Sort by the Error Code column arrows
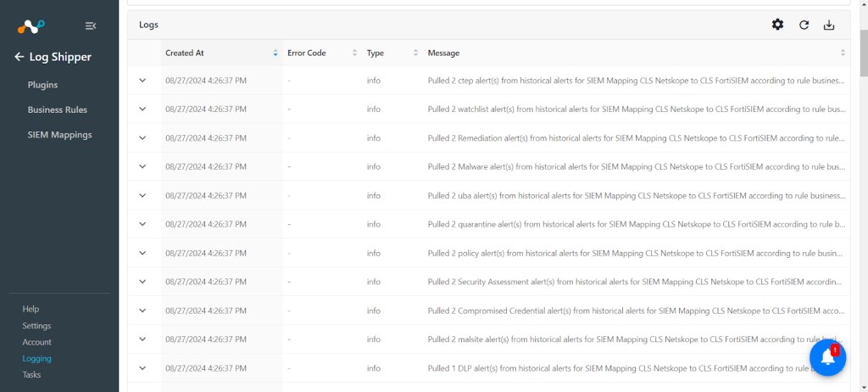The height and width of the screenshot is (392, 868). [x=355, y=53]
